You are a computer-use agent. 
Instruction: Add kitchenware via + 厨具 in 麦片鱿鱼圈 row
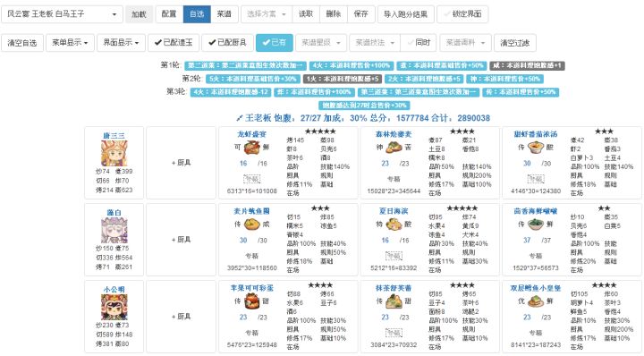click(181, 240)
